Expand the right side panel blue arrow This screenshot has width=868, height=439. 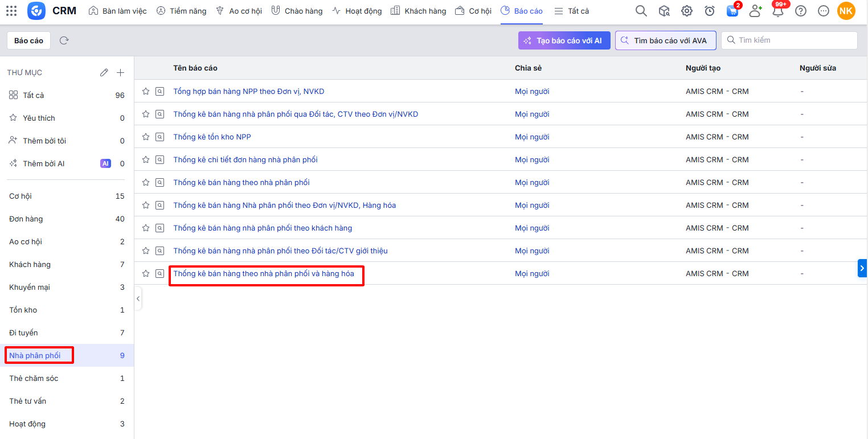862,268
